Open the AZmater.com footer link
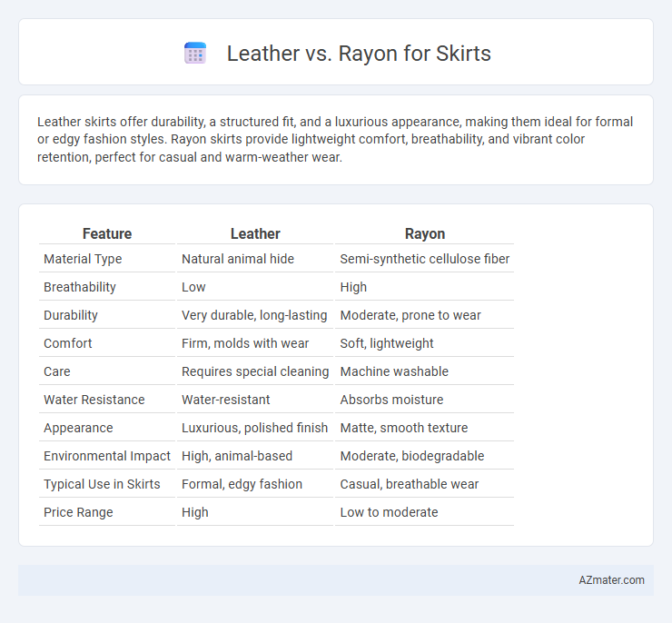The image size is (672, 623). [611, 579]
